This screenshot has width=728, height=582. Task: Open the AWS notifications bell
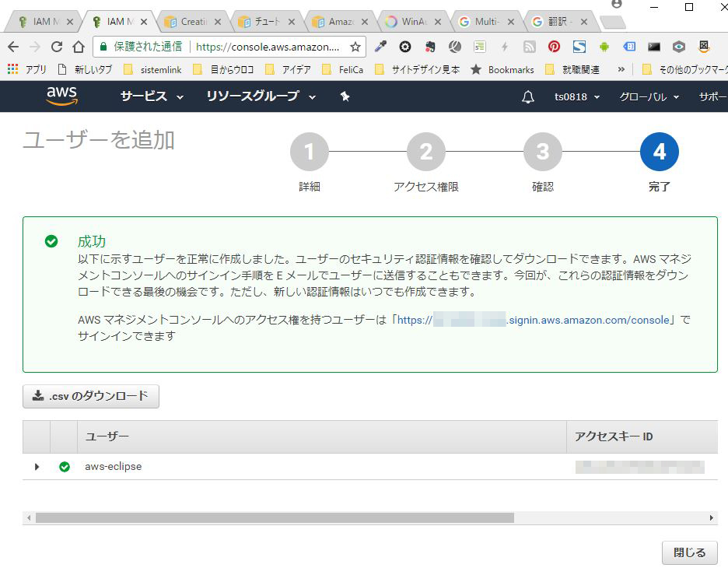click(528, 96)
